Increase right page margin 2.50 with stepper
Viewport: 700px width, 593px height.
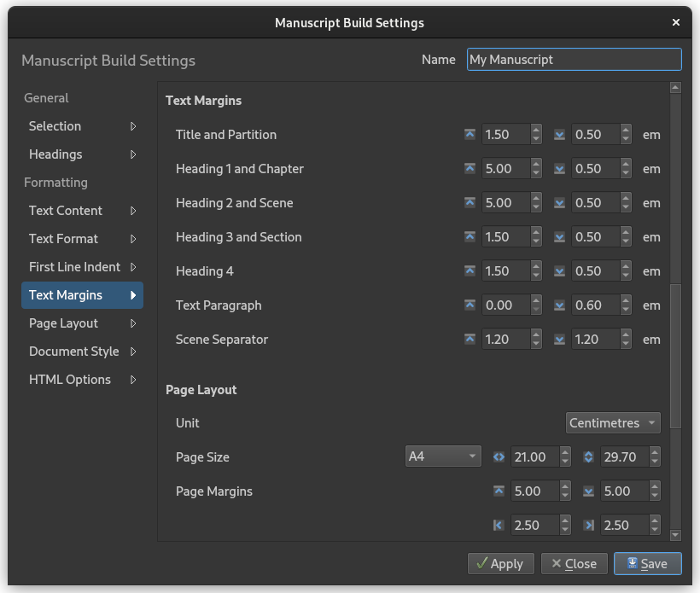click(x=655, y=520)
